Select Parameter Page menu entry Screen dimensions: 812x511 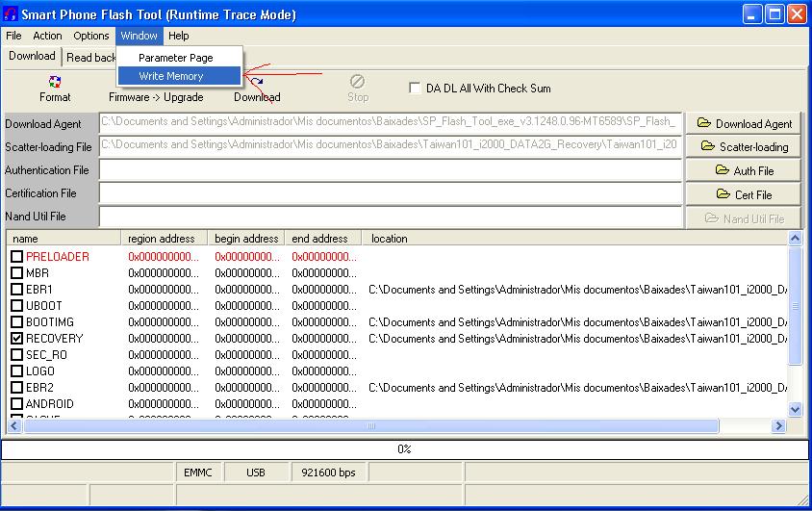[x=180, y=58]
